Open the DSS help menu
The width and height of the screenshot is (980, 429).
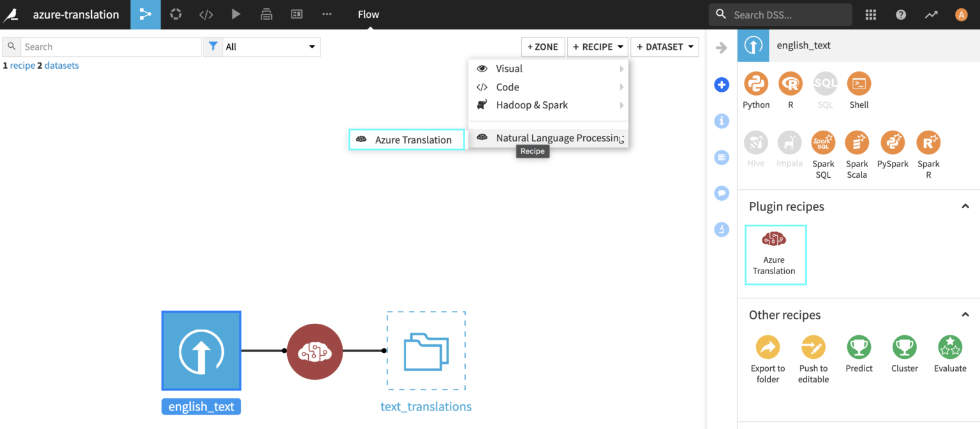900,14
